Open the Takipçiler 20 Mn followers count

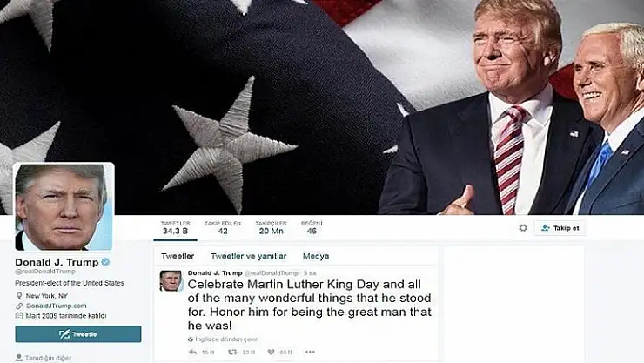pyautogui.click(x=271, y=227)
